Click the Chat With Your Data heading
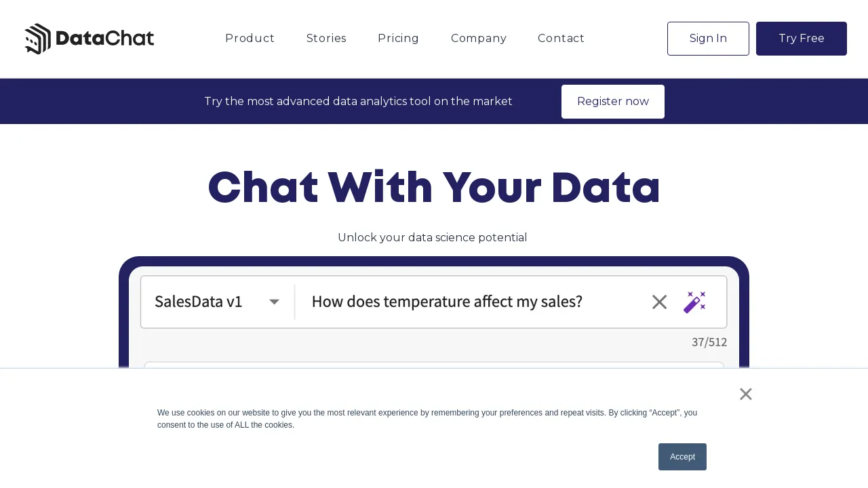 point(434,187)
